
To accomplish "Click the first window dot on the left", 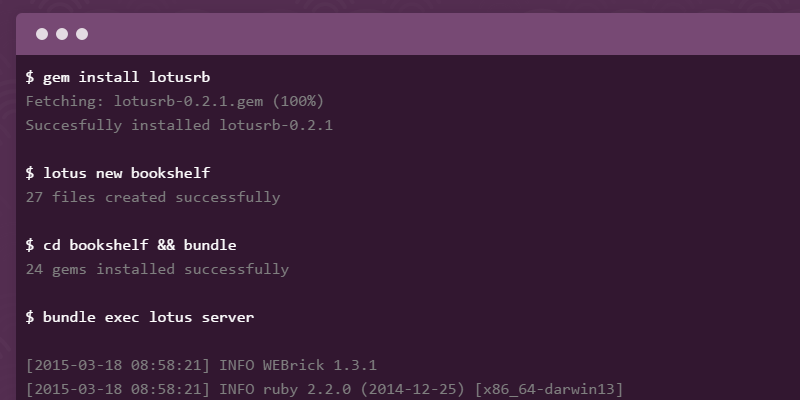I will (x=42, y=34).
